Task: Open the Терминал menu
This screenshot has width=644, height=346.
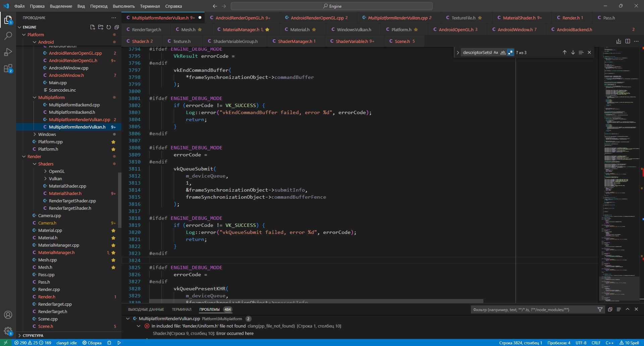Action: tap(150, 6)
